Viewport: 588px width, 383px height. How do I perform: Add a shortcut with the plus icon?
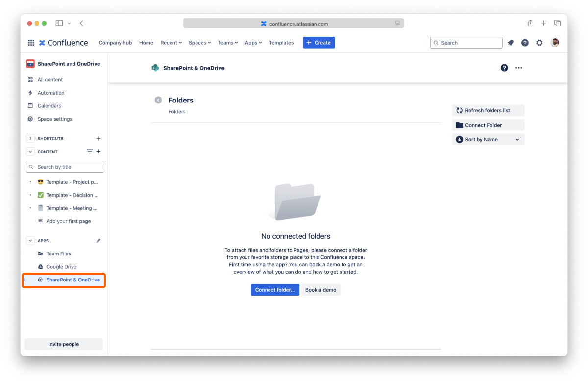coord(98,138)
